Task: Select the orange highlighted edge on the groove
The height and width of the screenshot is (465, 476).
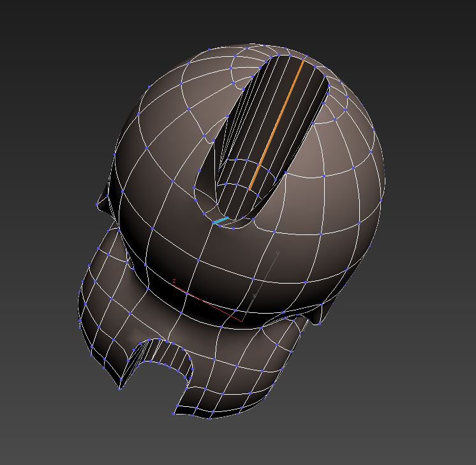Action: (x=276, y=125)
